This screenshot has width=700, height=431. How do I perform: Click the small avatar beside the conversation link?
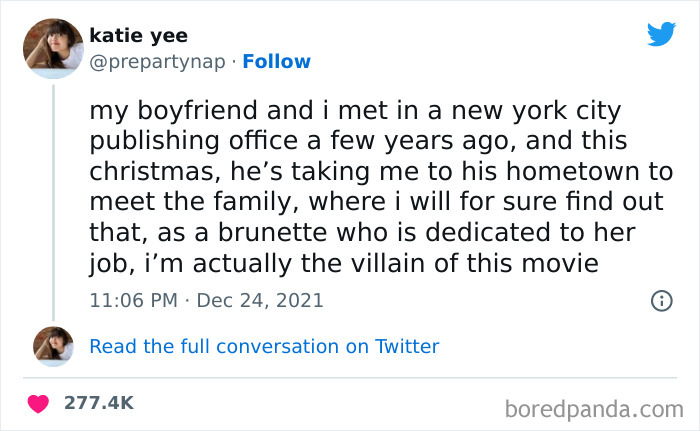pyautogui.click(x=52, y=347)
